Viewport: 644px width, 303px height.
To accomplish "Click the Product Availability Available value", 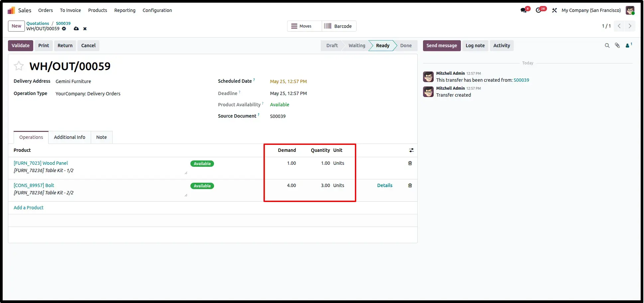I will pos(280,105).
